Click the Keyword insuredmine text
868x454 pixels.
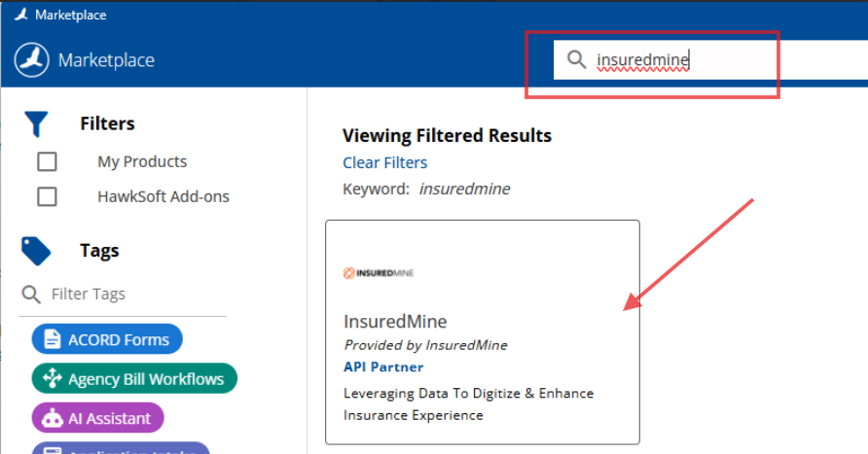pos(426,190)
